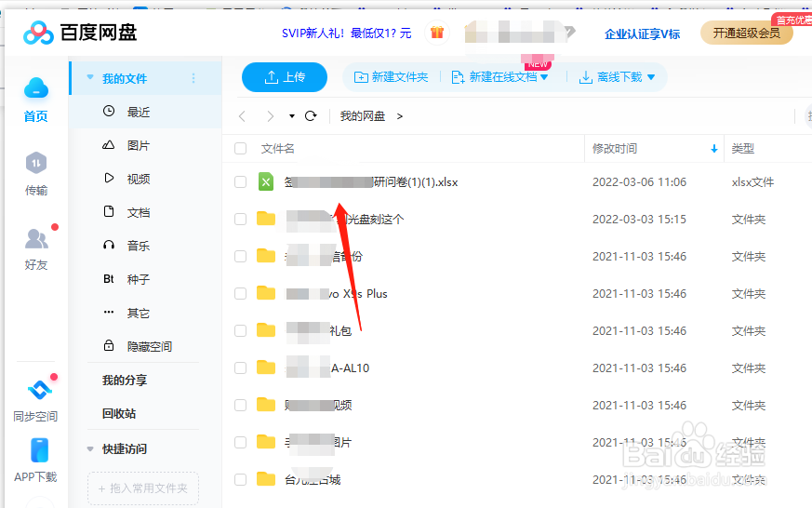
Task: Click the gift box icon
Action: pyautogui.click(x=437, y=33)
